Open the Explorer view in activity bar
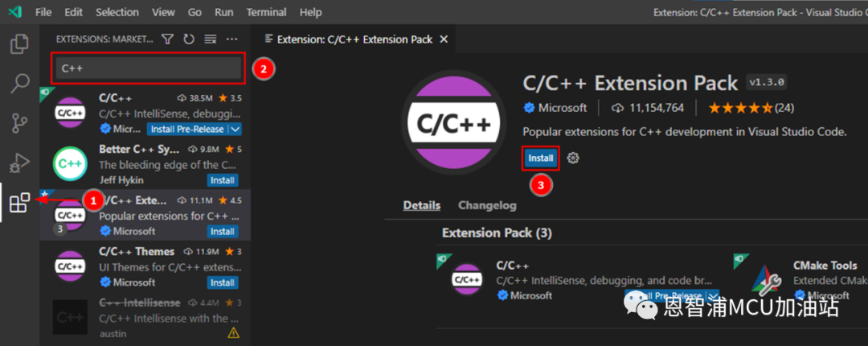Screen dimensions: 868x346 click(x=20, y=44)
